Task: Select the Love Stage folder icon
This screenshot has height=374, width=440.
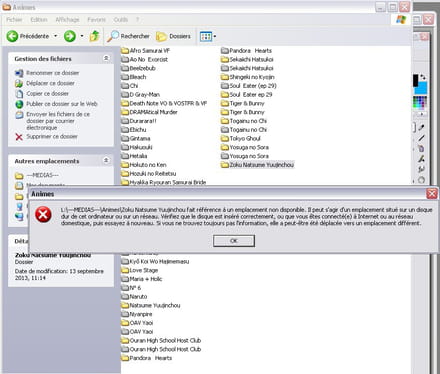Action: 125,270
